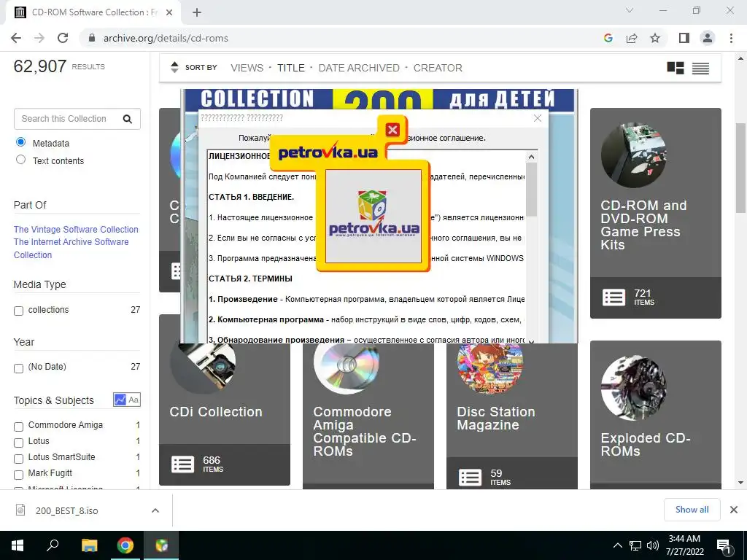The height and width of the screenshot is (560, 747).
Task: Expand options for 200_BEST_8.iso download
Action: [x=155, y=510]
